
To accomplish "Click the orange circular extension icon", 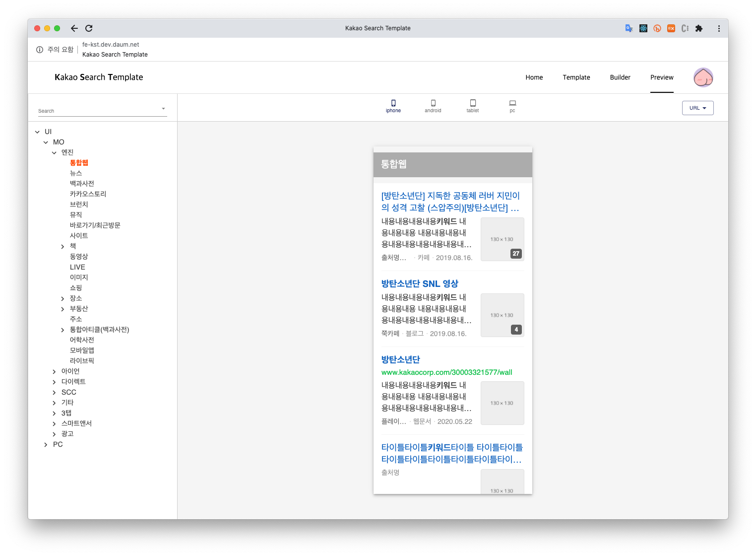I will pos(657,28).
